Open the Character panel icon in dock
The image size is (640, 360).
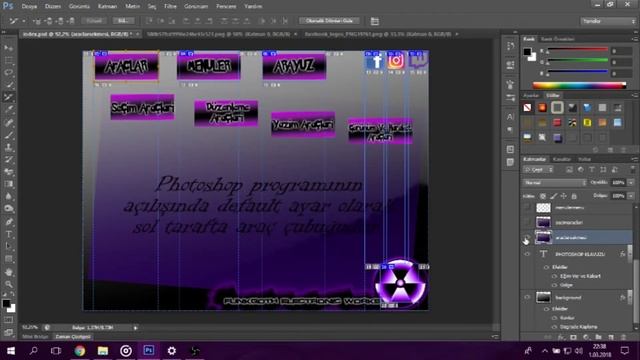coord(510,116)
